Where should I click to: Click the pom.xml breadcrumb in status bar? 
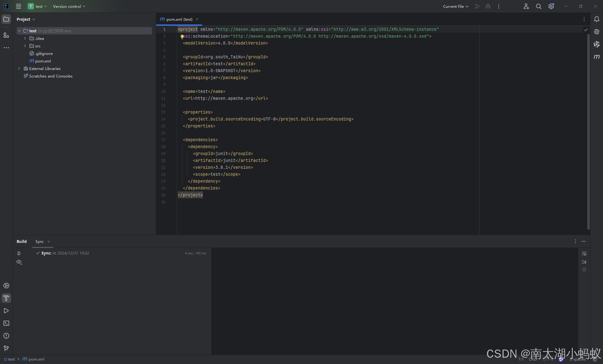(36, 359)
